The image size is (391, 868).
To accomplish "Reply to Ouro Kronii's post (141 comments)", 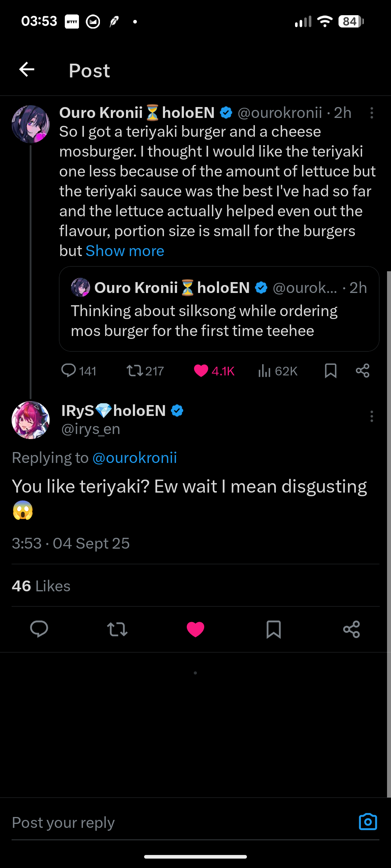I will [68, 371].
